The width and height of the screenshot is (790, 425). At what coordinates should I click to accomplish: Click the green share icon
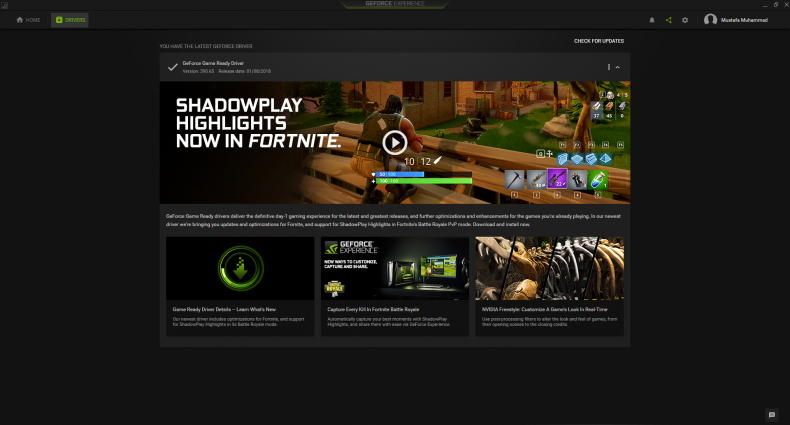coord(669,20)
